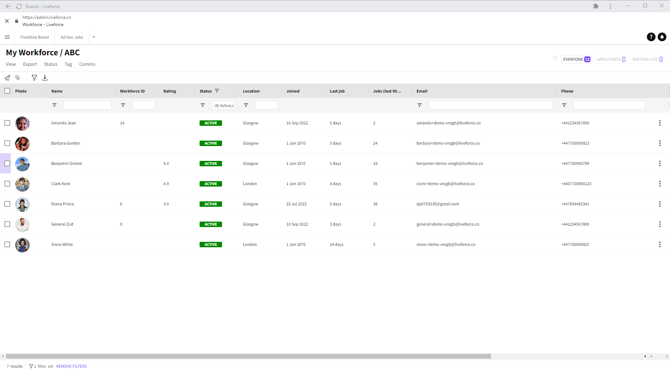Open the help question mark icon
670x372 pixels.
point(651,37)
